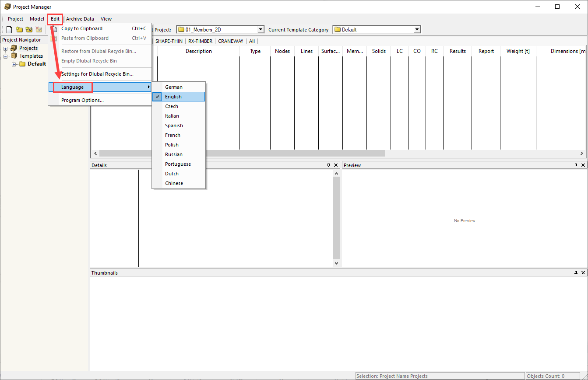Pin the Thumbnails panel
588x380 pixels.
tap(576, 273)
